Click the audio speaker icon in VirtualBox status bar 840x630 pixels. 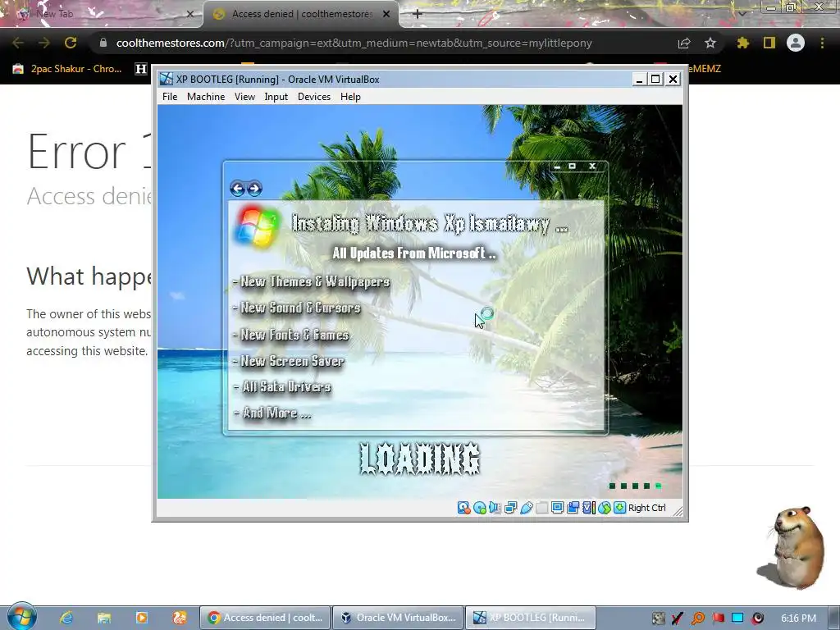coord(495,508)
